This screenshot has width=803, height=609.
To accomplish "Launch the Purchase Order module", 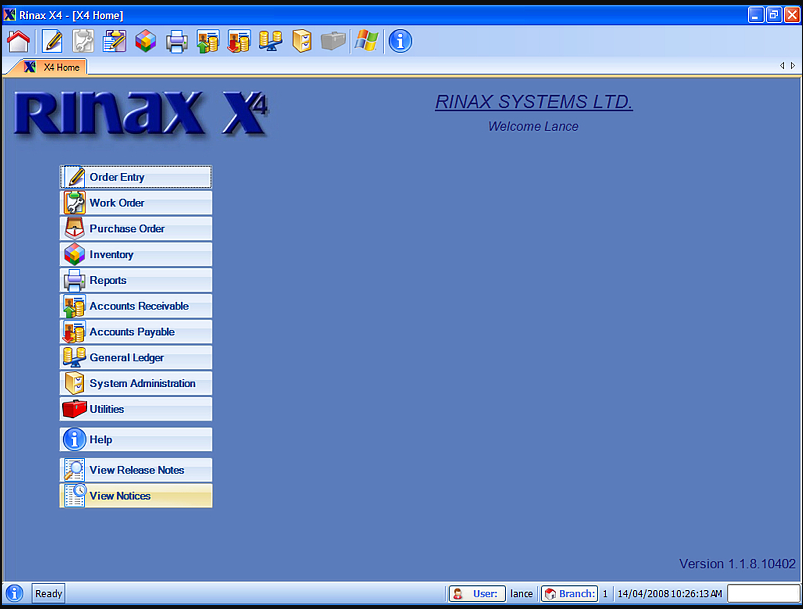I will coord(136,228).
